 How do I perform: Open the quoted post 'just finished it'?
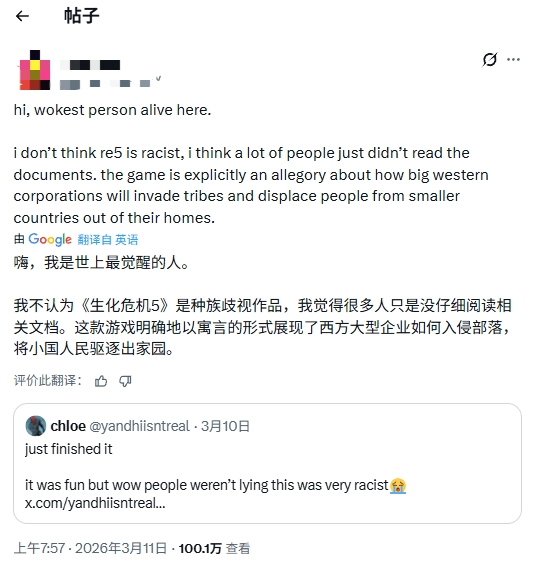[x=267, y=463]
